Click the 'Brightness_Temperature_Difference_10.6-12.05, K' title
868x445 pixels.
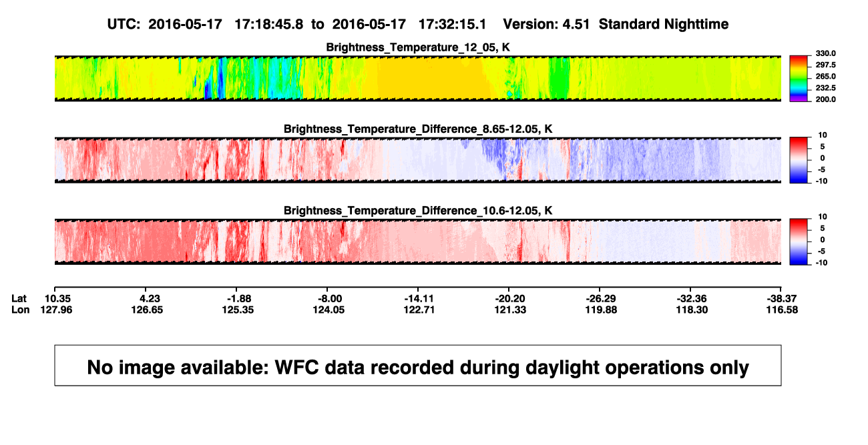click(x=418, y=210)
